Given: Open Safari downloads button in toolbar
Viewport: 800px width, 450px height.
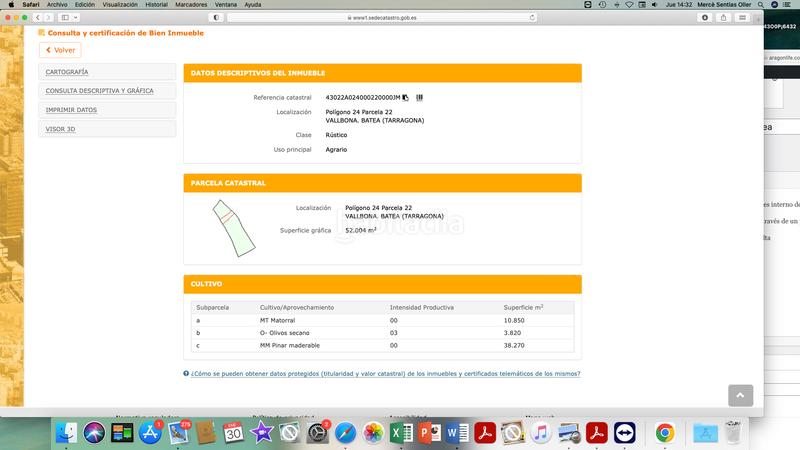Looking at the screenshot, I should [706, 18].
